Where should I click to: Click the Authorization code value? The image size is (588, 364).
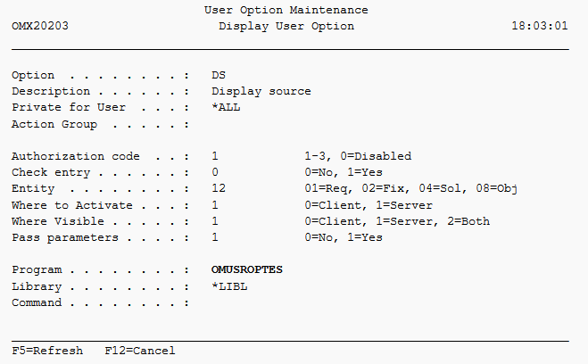[x=215, y=157]
